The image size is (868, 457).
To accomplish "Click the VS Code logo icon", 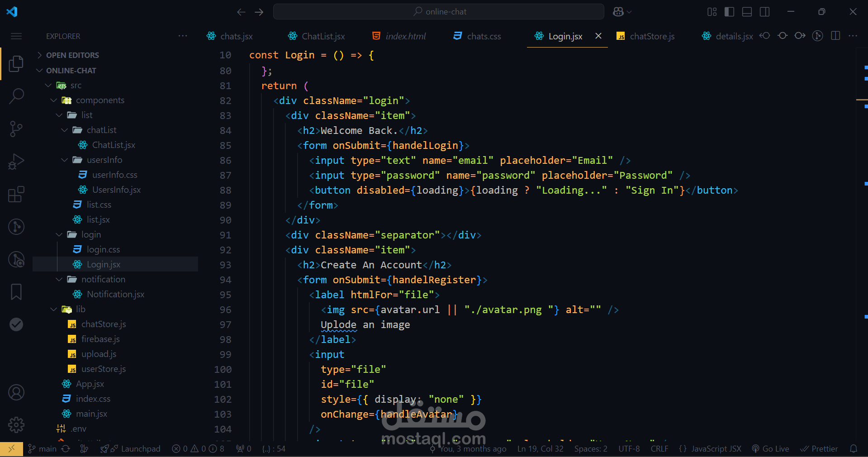I will click(12, 12).
